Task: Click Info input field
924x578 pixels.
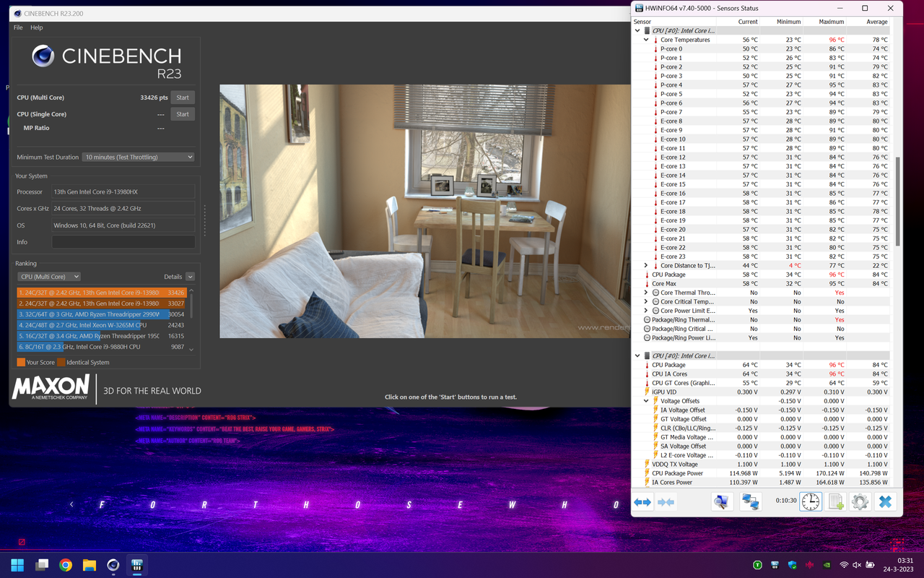Action: tap(123, 242)
